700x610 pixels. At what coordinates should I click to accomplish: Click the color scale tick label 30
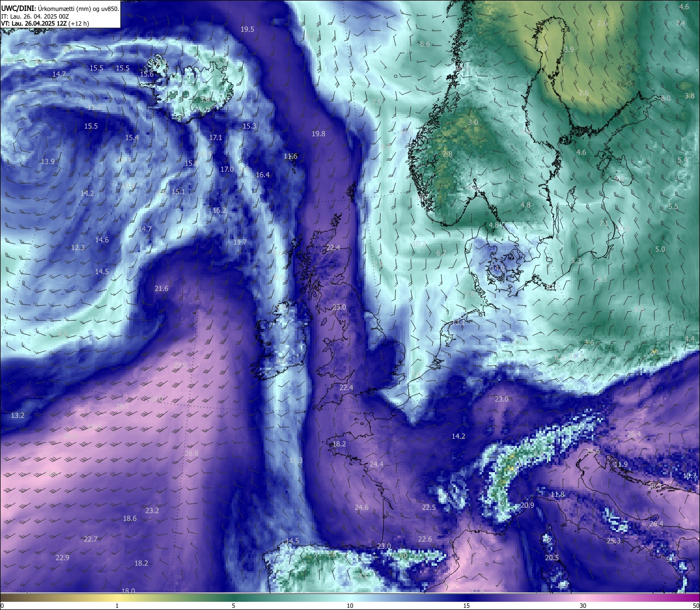(583, 606)
